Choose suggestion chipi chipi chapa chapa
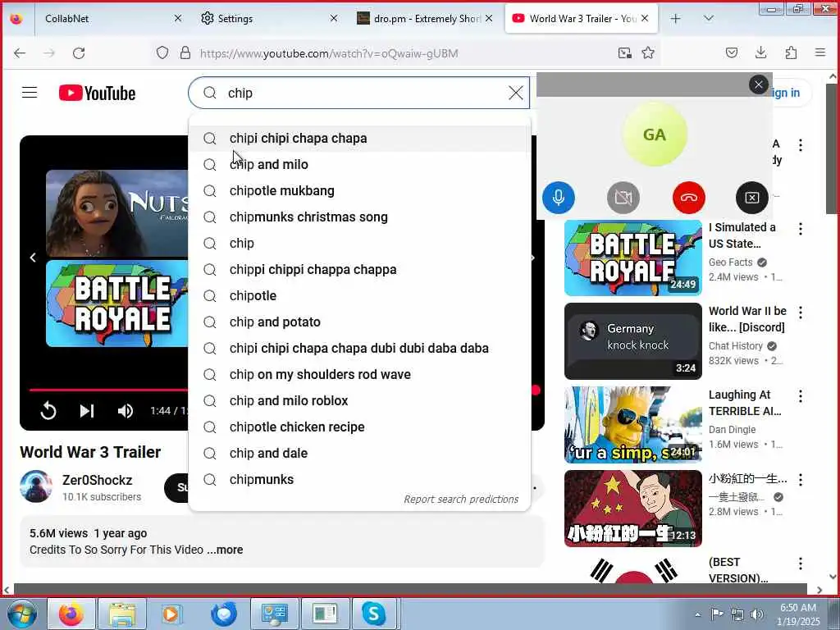The width and height of the screenshot is (840, 630). [359, 138]
